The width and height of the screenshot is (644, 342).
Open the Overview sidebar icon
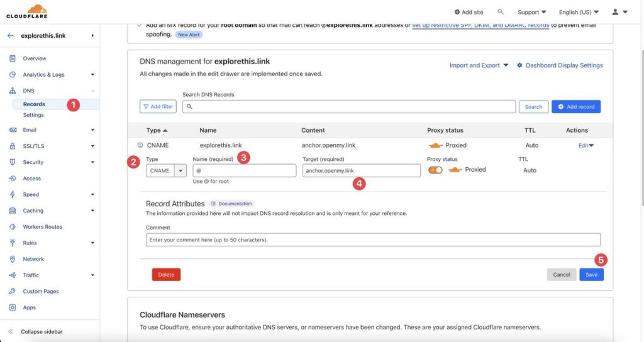click(x=13, y=58)
